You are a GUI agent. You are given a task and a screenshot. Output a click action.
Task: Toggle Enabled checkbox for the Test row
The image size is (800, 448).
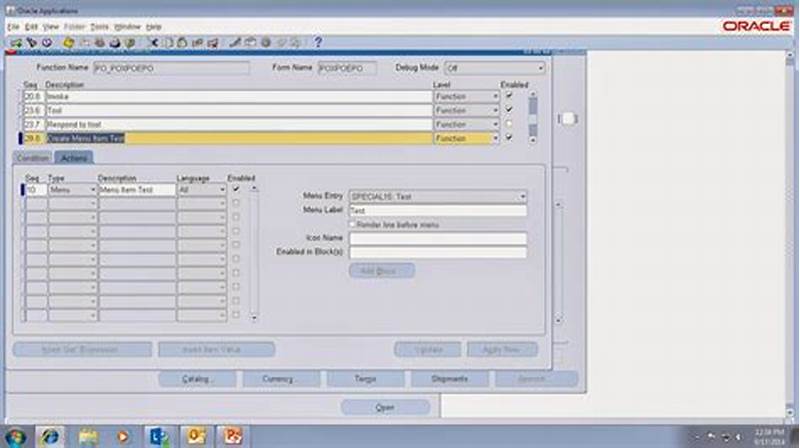click(x=509, y=109)
